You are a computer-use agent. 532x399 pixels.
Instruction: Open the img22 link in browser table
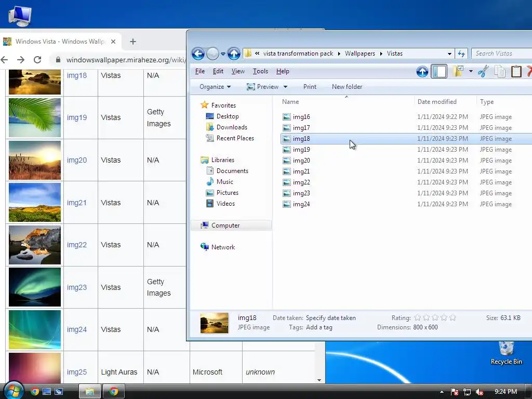click(77, 245)
